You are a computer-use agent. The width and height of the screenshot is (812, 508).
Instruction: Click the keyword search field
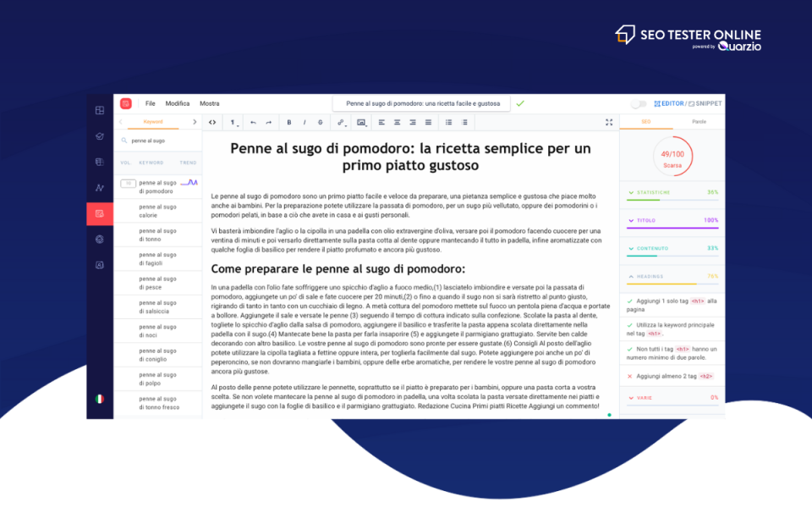click(x=158, y=141)
